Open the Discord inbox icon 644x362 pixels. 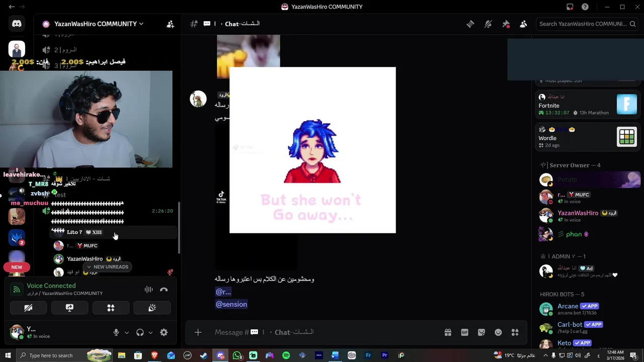point(570,7)
